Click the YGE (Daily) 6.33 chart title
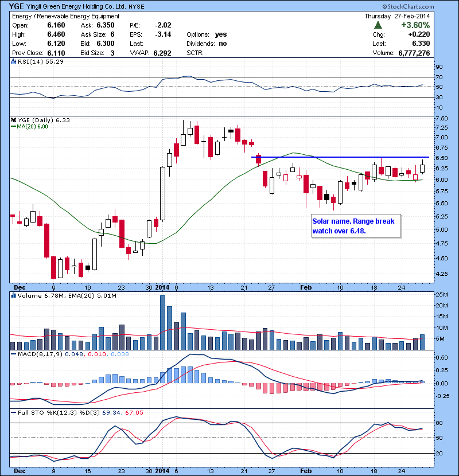Viewport: 459px width, 476px height. pos(44,120)
